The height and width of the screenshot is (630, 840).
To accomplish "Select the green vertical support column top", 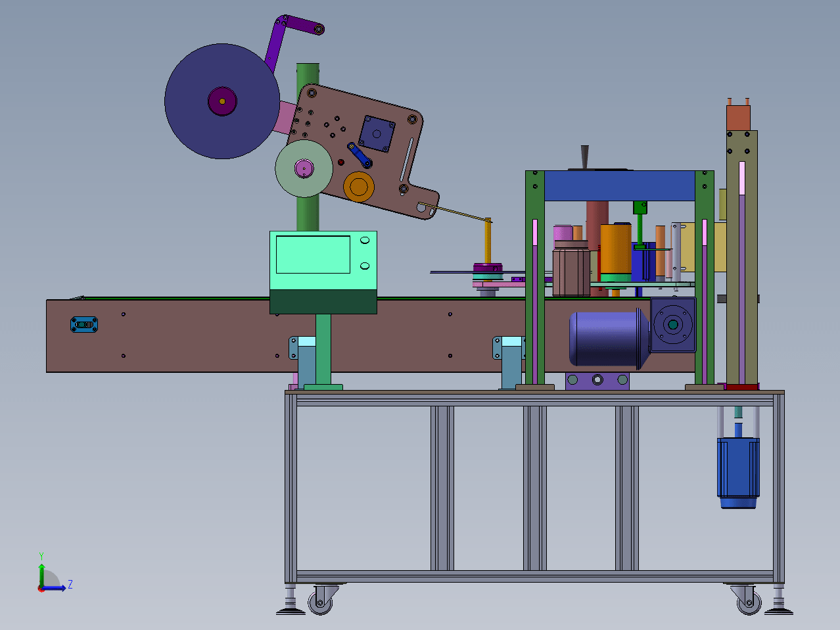I will coord(308,74).
